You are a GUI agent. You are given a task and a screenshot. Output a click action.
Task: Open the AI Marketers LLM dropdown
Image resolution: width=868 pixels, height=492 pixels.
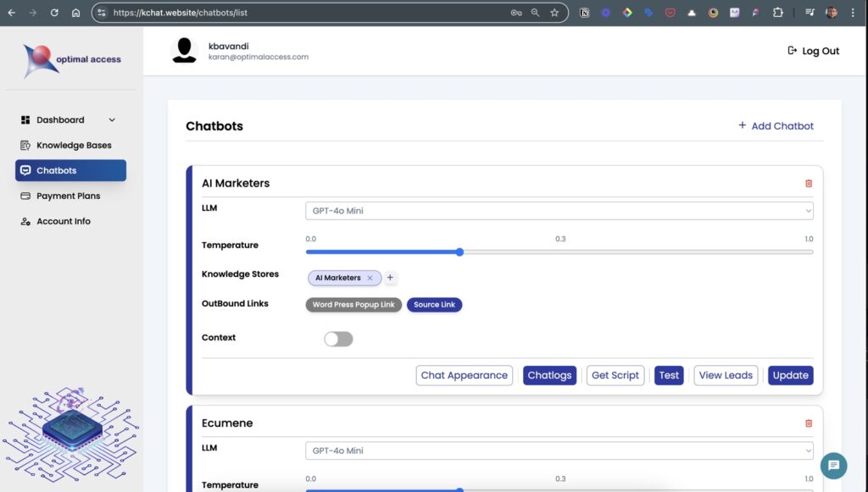[559, 211]
